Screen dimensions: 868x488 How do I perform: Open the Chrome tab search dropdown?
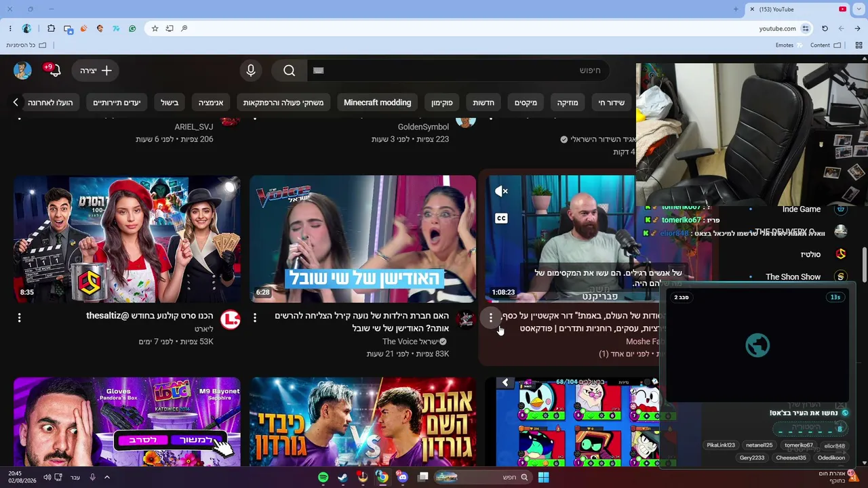click(859, 9)
